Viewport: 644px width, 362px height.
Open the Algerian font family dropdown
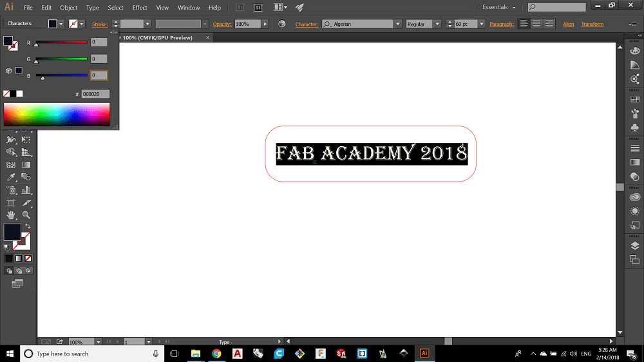pos(397,24)
